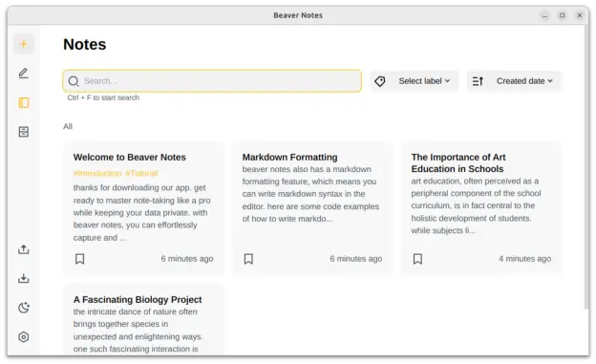The height and width of the screenshot is (364, 596).
Task: Click the import download icon
Action: (24, 278)
